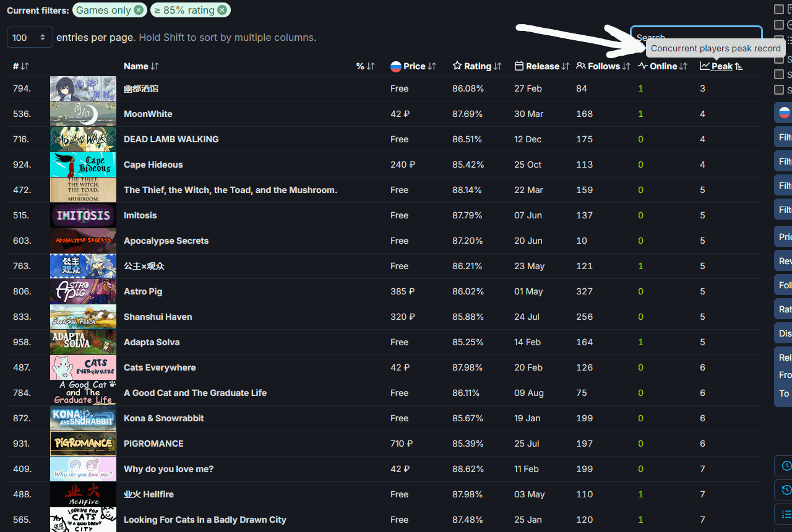Open the Shanshui Haven thumbnail
Image resolution: width=792 pixels, height=532 pixels.
point(83,317)
